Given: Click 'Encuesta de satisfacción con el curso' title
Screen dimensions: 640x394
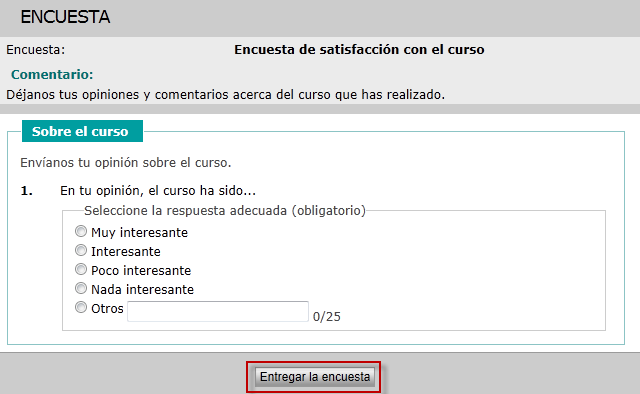Looking at the screenshot, I should (x=359, y=49).
